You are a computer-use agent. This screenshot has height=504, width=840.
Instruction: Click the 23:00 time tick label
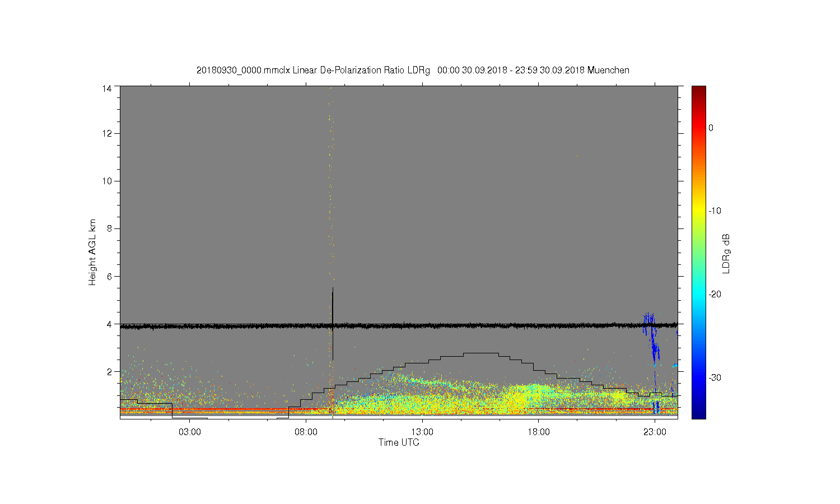[655, 432]
